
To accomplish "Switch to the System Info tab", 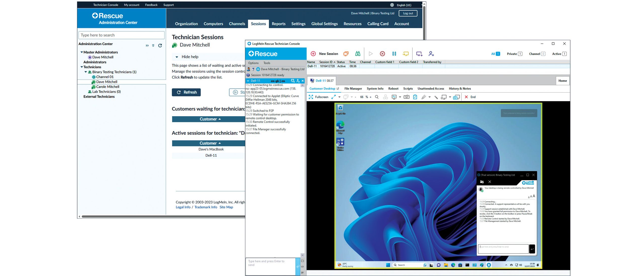I will point(375,89).
